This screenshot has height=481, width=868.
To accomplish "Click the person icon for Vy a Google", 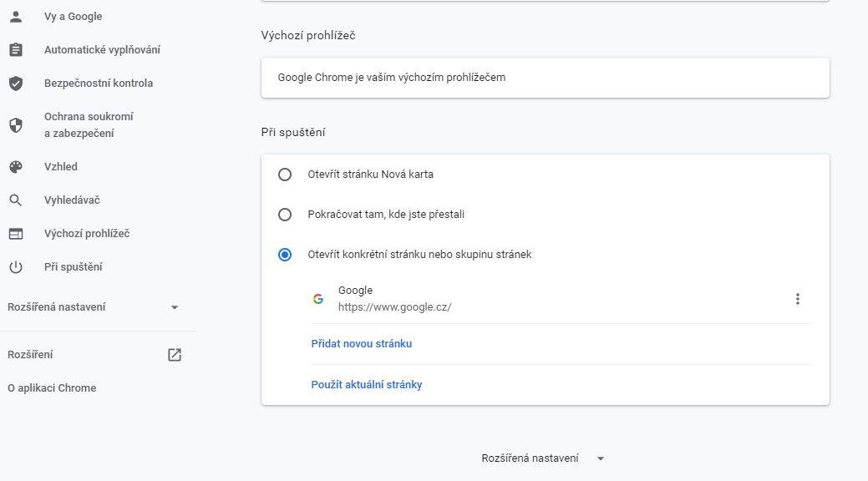I will [16, 17].
